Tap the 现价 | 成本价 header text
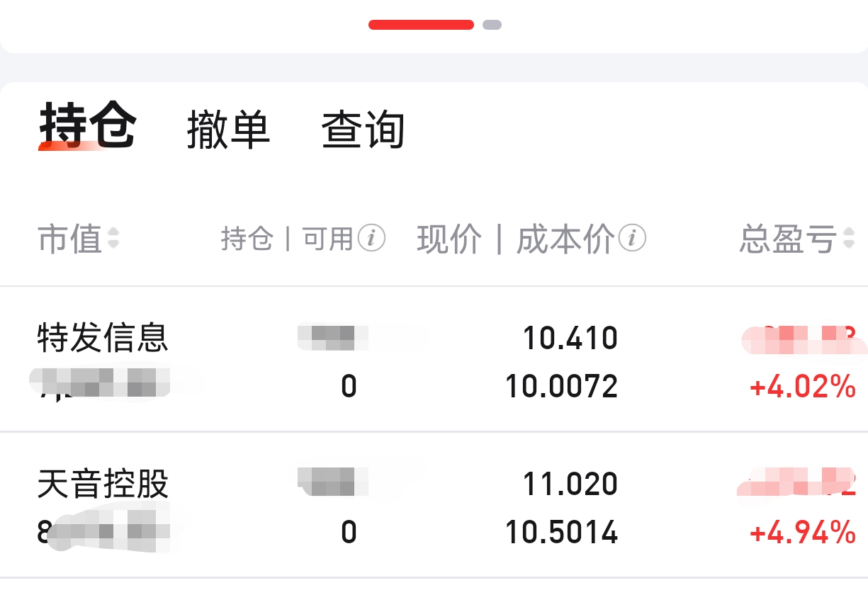The height and width of the screenshot is (607, 868). (515, 239)
